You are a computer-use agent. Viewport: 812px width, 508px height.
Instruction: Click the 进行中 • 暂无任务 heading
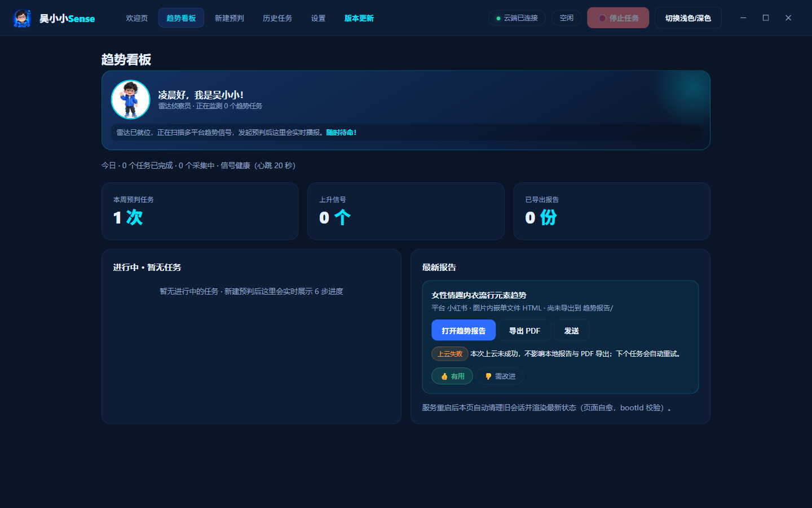147,268
